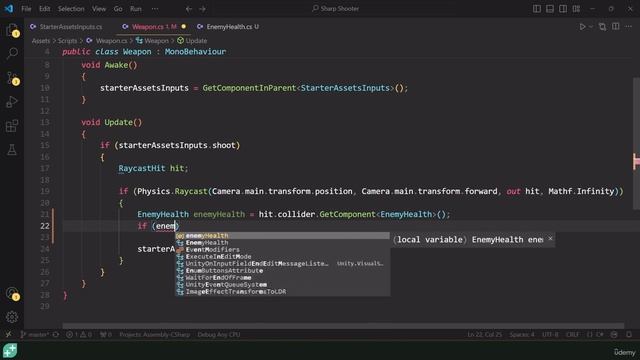The image size is (640, 360).
Task: Select the EnumButtonsAttribute suggestion
Action: (282, 271)
